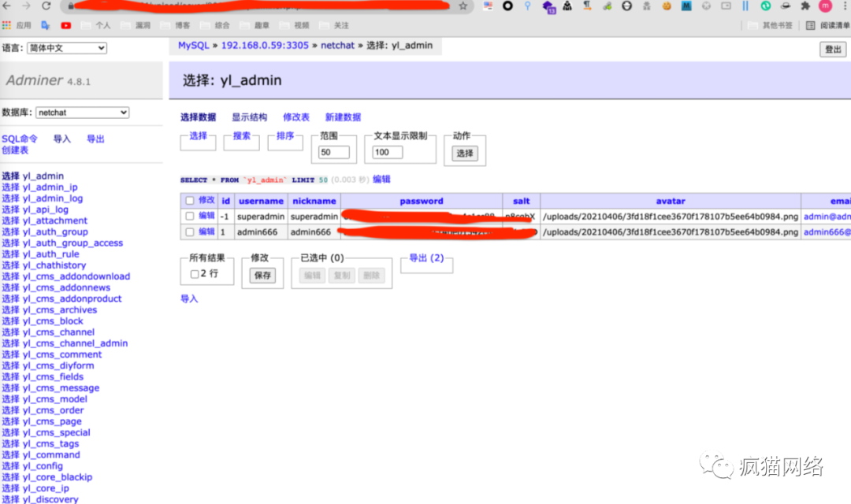
Task: Click the 文本显示限制 field showing 100
Action: [x=388, y=153]
